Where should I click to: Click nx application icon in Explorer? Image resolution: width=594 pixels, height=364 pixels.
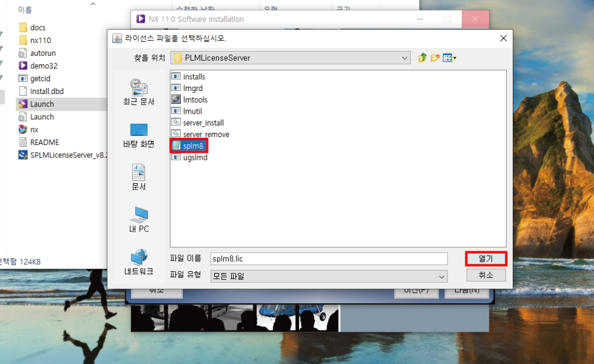23,129
